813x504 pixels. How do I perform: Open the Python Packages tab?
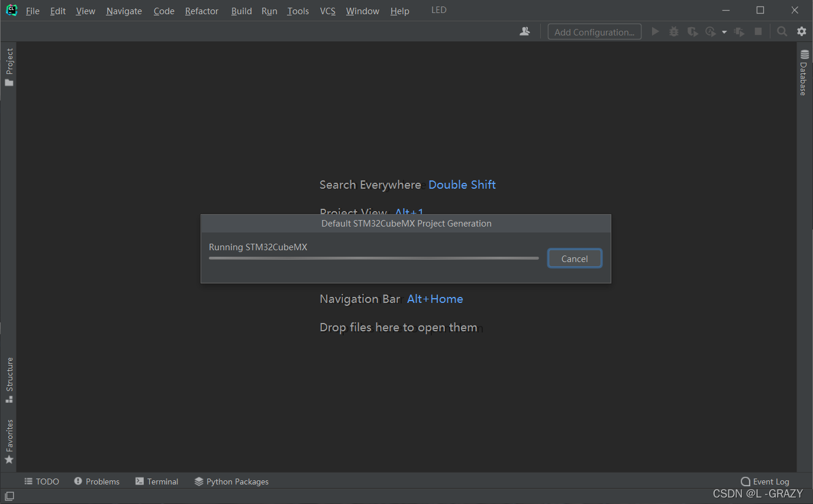click(231, 482)
